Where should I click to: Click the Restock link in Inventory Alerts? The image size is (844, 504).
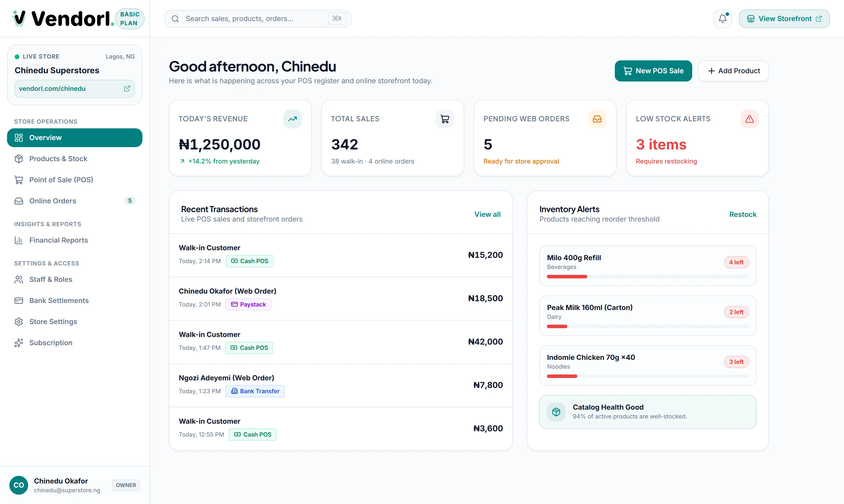[x=743, y=214]
